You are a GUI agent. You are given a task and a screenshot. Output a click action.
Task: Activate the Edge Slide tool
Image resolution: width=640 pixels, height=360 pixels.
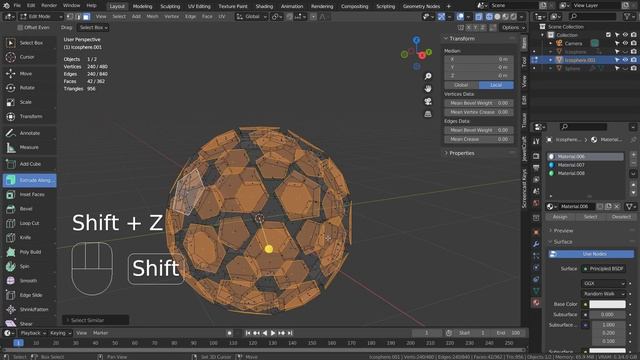[29, 295]
